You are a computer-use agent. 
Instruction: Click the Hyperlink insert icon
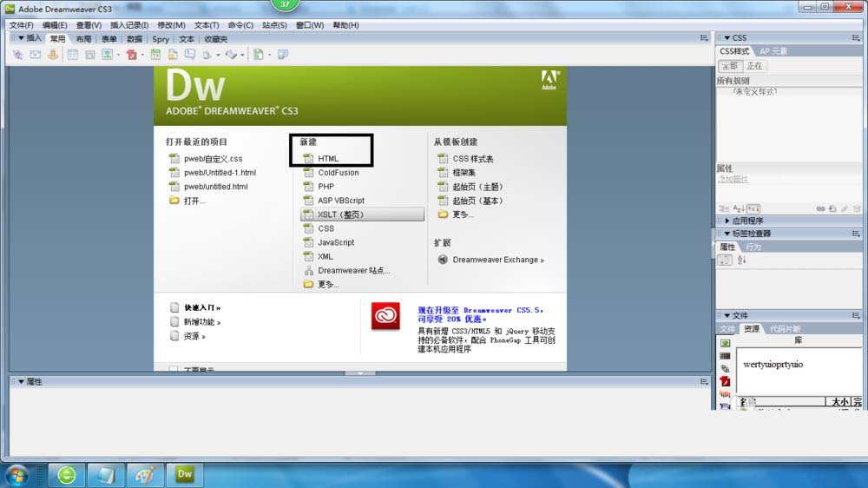pyautogui.click(x=17, y=55)
